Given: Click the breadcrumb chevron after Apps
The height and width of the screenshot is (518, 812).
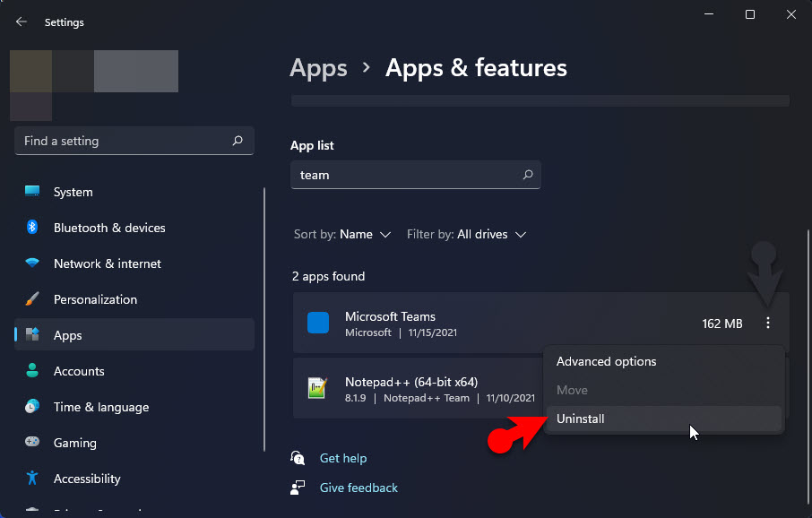Looking at the screenshot, I should tap(367, 67).
